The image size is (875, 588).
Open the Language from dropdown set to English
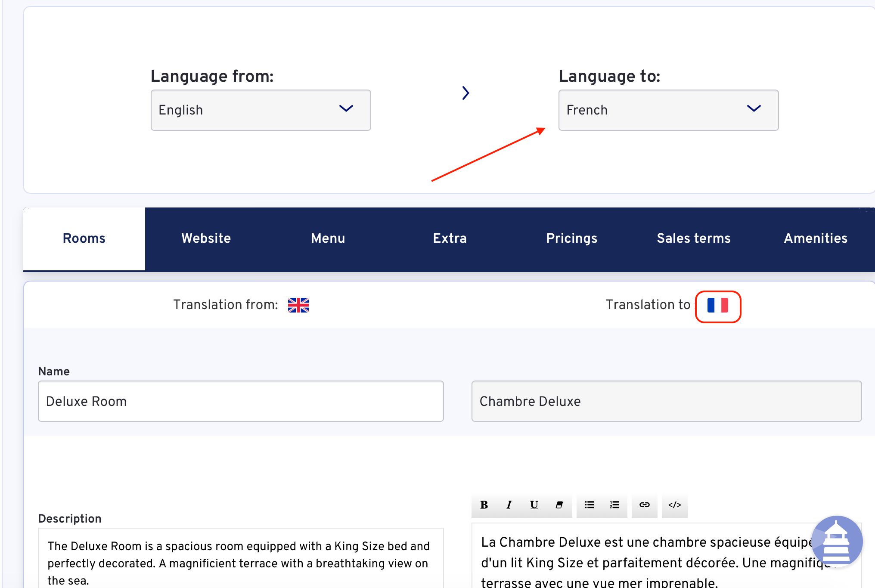pos(261,110)
